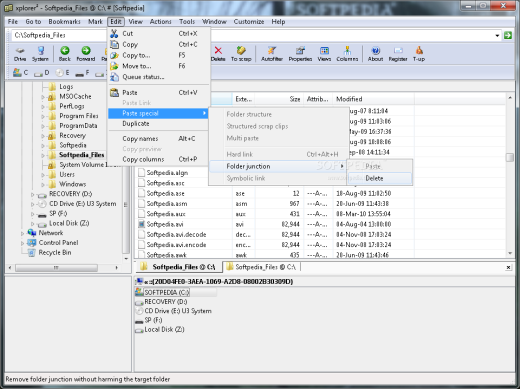The height and width of the screenshot is (389, 520).
Task: Open the Customize menu
Action: coord(249,22)
